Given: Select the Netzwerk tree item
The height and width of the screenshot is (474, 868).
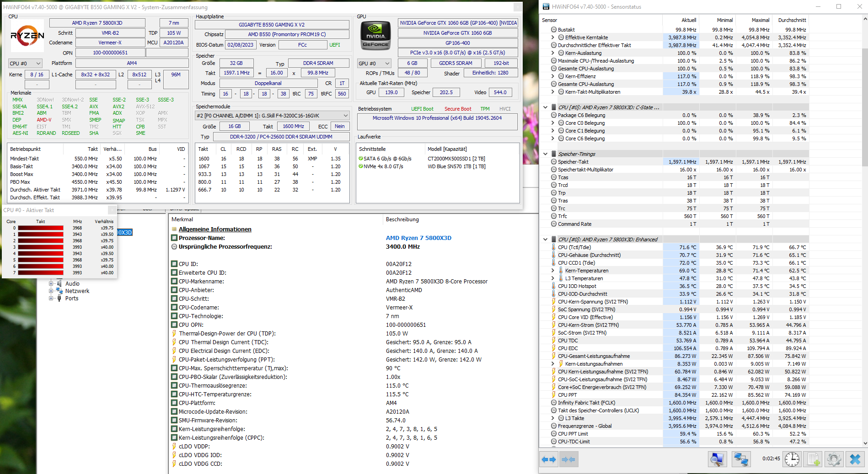Looking at the screenshot, I should click(77, 291).
